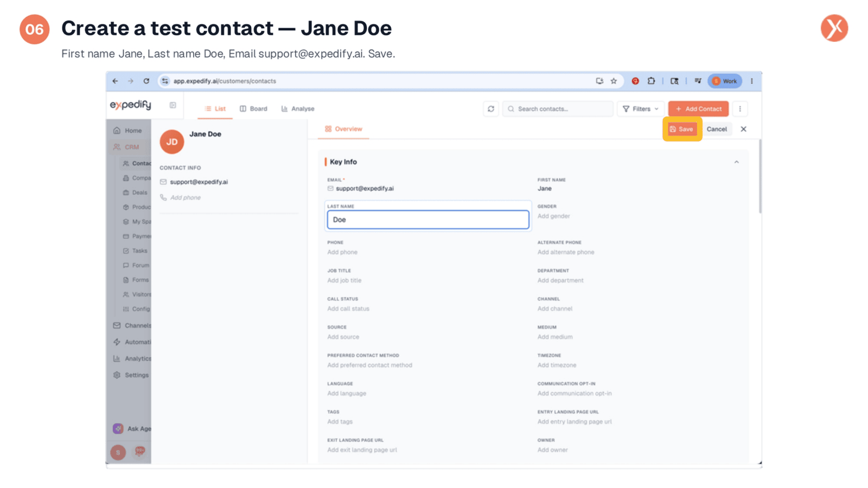The height and width of the screenshot is (488, 868).
Task: Click the email in Contact Info panel
Action: pyautogui.click(x=199, y=182)
